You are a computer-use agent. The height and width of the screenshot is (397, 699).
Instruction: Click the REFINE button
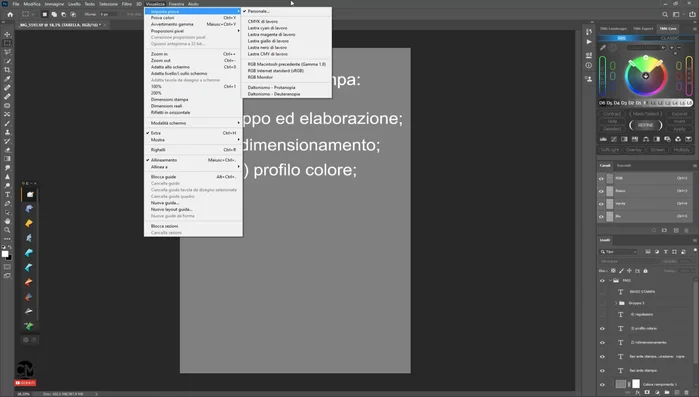(646, 125)
